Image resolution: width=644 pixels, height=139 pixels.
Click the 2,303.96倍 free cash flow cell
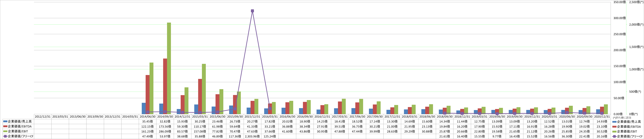(x=252, y=137)
